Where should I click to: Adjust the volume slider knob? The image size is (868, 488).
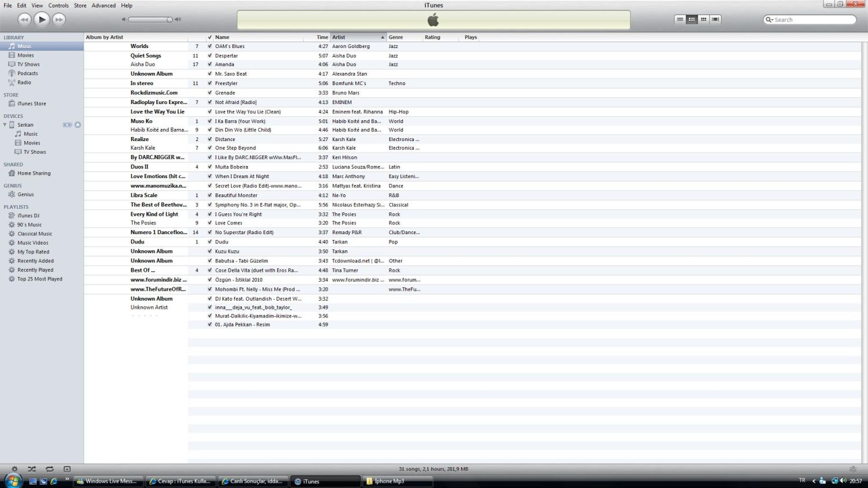click(x=170, y=20)
